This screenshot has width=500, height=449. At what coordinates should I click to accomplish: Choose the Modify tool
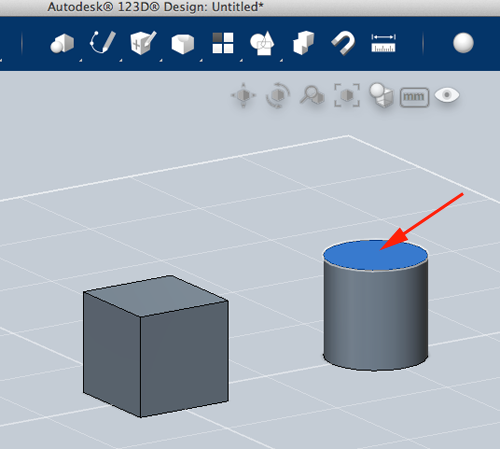[x=183, y=44]
